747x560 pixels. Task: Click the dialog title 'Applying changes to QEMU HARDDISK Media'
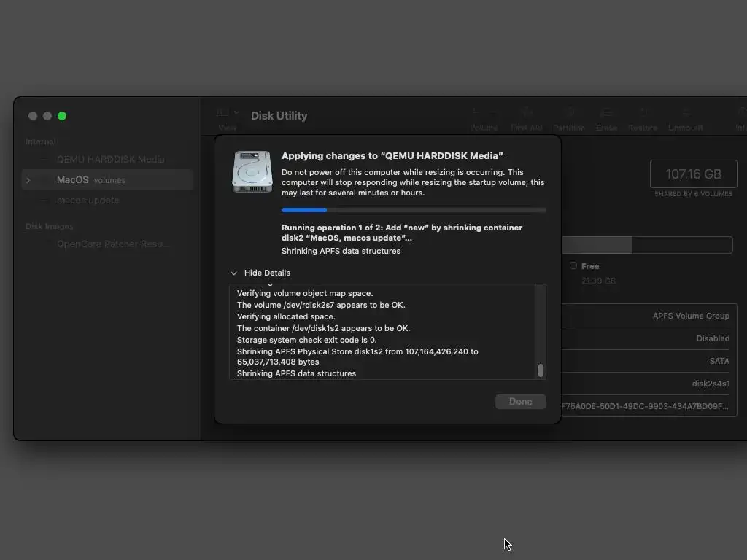coord(392,156)
